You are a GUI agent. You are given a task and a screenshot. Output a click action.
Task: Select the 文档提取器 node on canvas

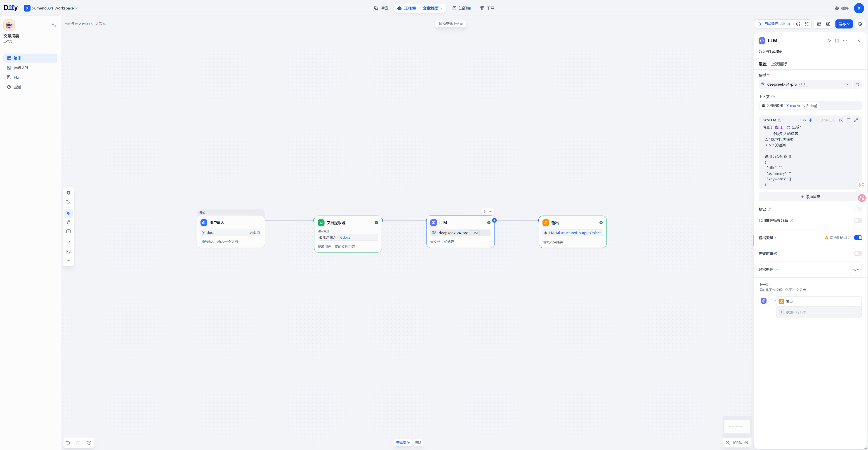348,234
